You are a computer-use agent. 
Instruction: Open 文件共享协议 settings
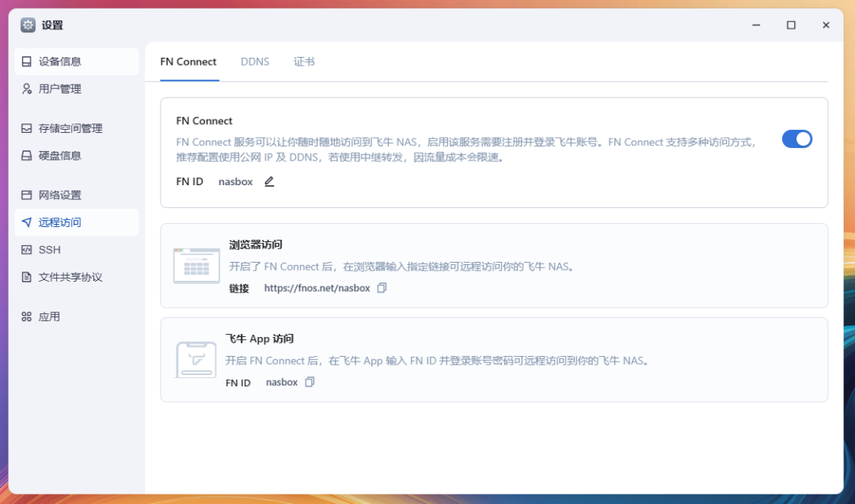[76, 277]
